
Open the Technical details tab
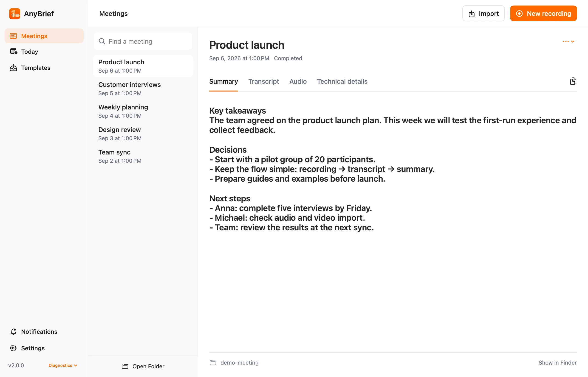pos(342,82)
